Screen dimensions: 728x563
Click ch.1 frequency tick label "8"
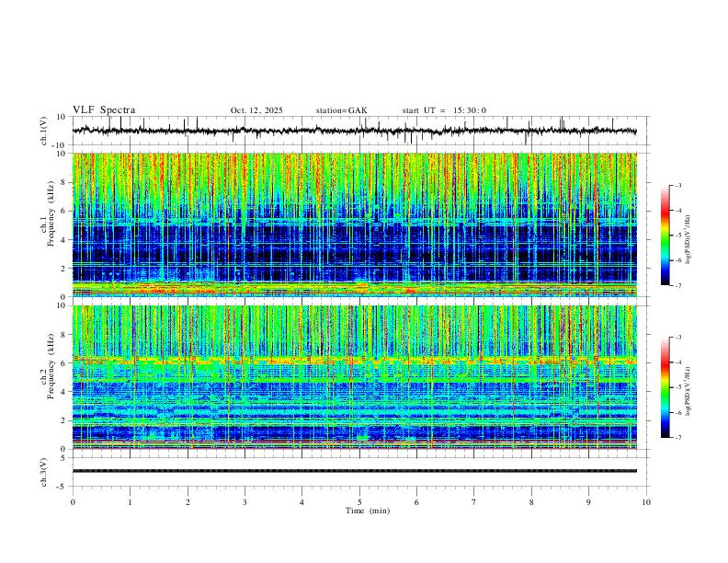pos(63,182)
